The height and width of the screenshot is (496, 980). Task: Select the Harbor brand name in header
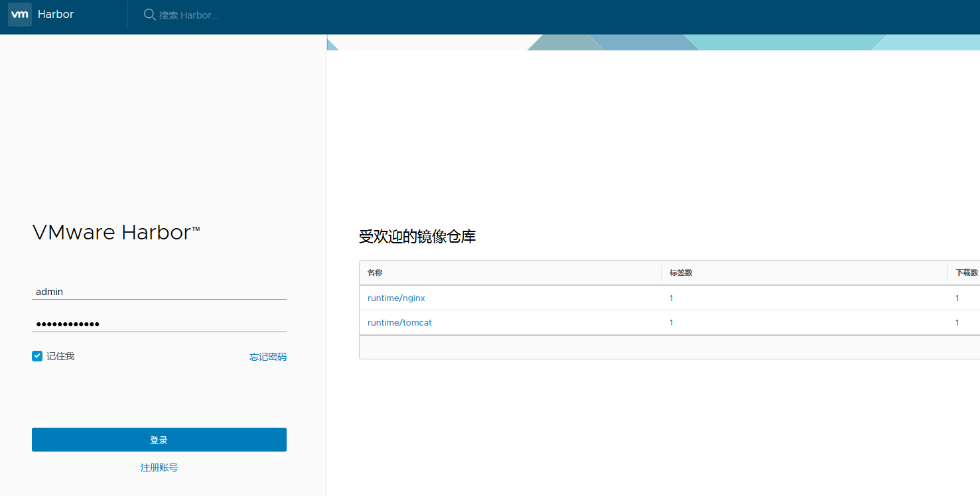tap(56, 14)
